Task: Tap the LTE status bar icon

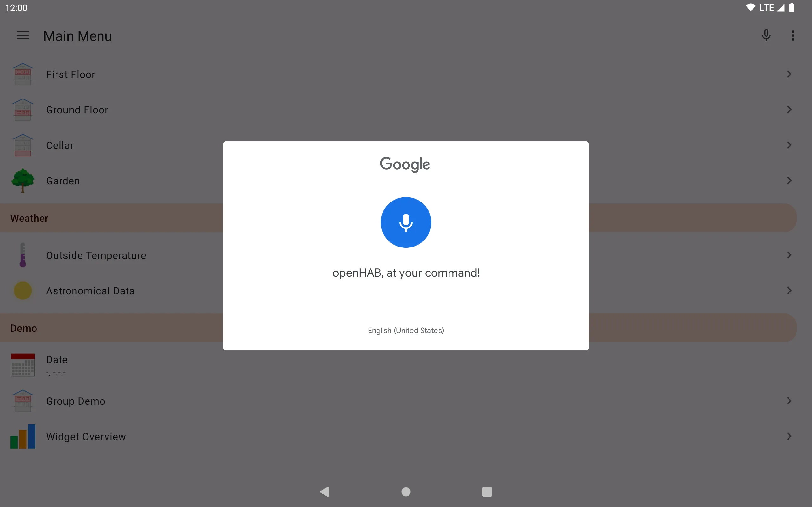Action: tap(772, 8)
